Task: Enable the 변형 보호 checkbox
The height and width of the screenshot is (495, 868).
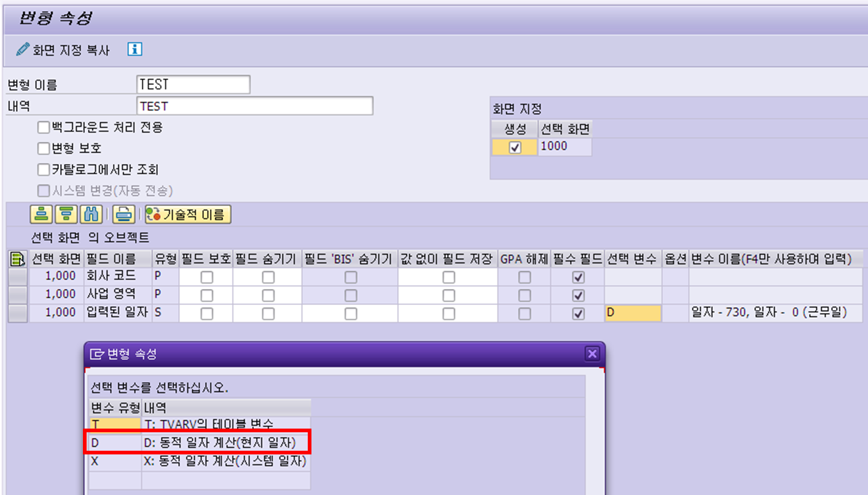Action: (43, 148)
